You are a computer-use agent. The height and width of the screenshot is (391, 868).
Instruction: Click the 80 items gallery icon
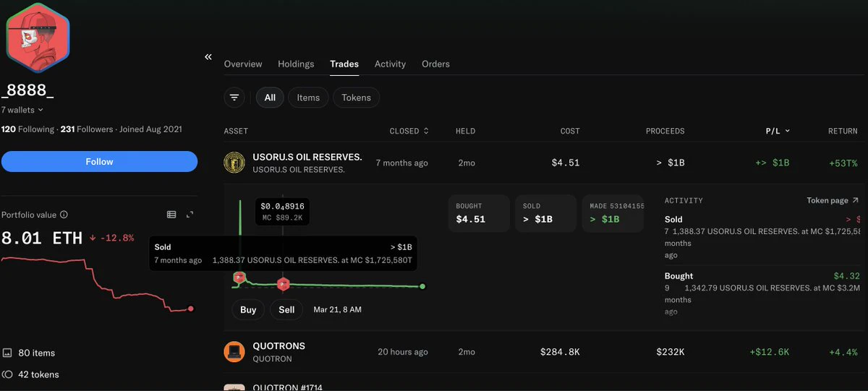7,353
